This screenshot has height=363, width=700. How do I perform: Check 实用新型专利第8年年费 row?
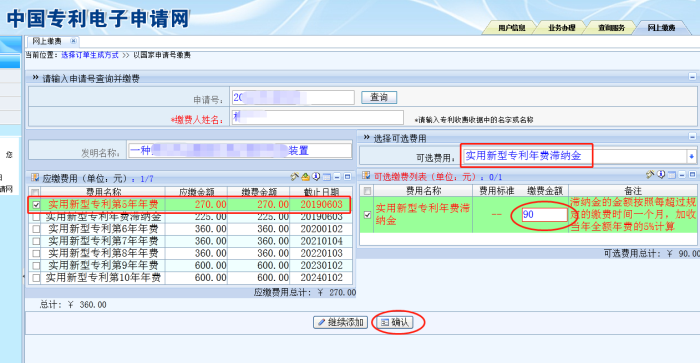(x=36, y=253)
